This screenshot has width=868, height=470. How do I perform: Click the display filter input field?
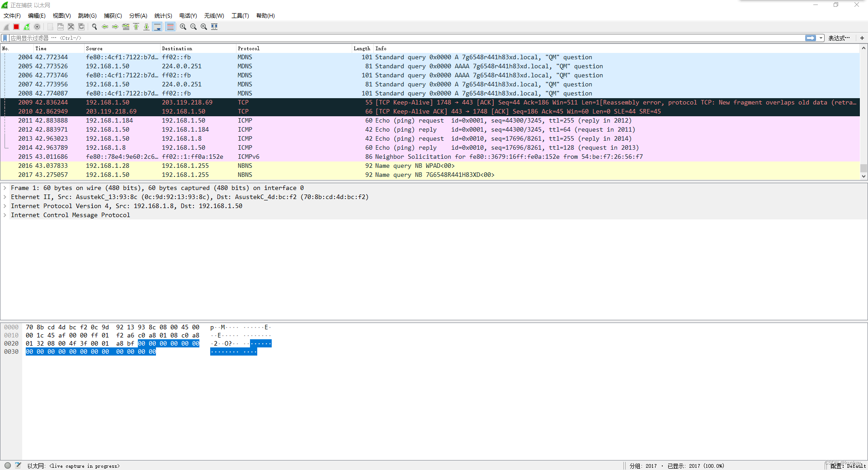coord(407,38)
